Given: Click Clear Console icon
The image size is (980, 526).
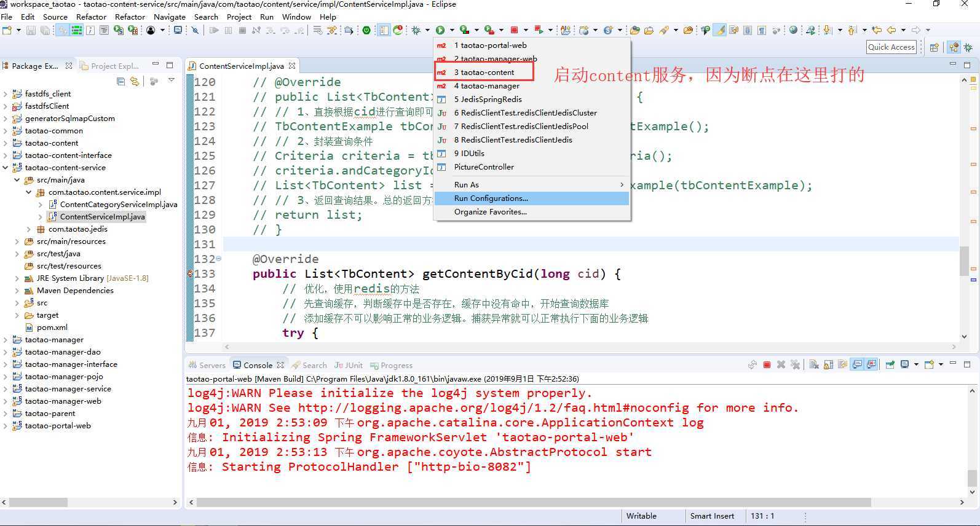Looking at the screenshot, I should 814,365.
